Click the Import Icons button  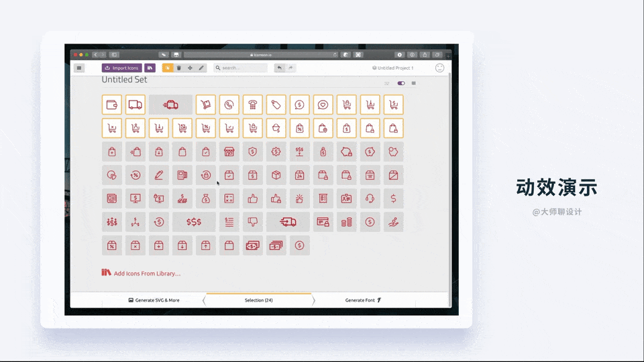click(122, 68)
